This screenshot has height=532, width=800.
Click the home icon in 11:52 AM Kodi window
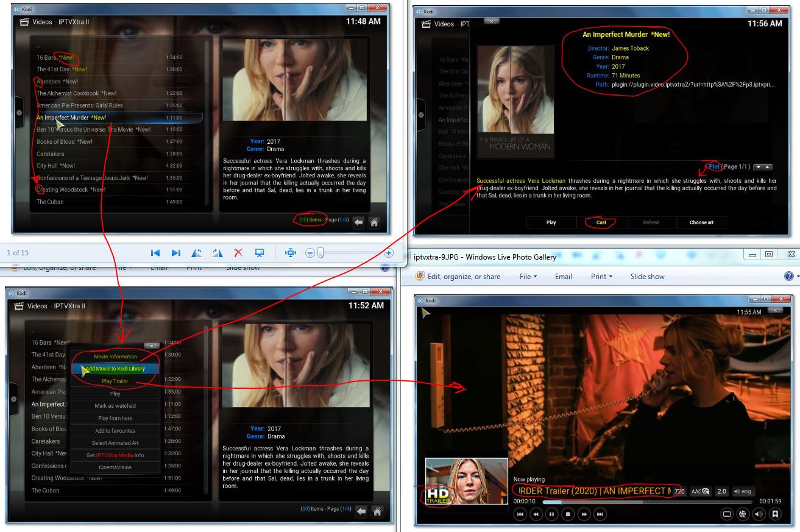point(377,511)
